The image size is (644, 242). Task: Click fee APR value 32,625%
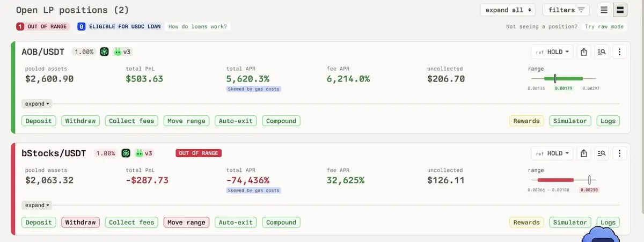tap(346, 180)
